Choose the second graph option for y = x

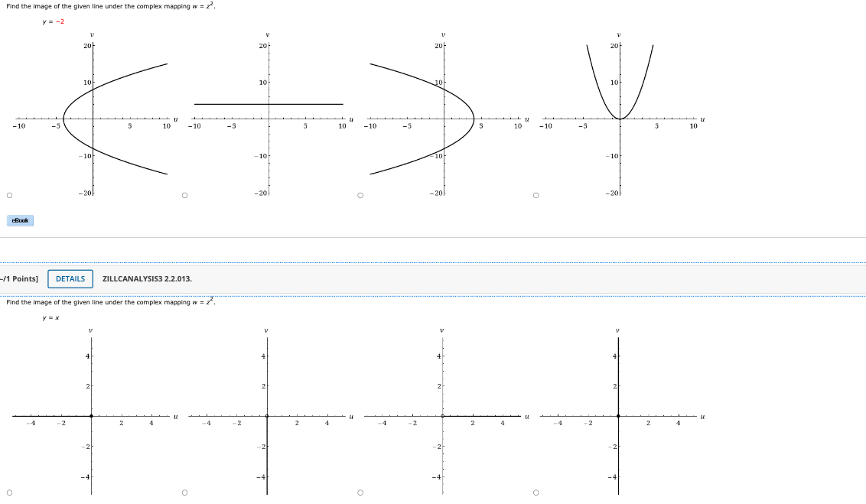click(184, 492)
